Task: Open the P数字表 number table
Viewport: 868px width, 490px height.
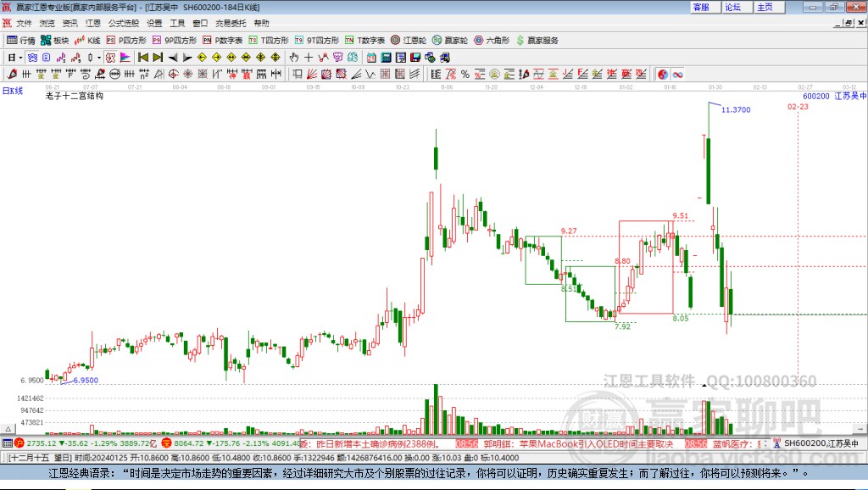Action: coord(223,41)
